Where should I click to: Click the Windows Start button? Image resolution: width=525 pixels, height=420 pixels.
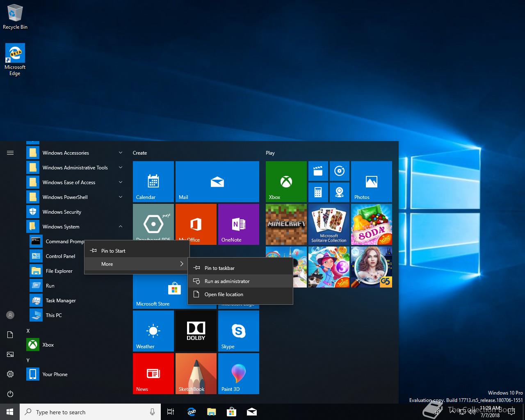point(10,412)
